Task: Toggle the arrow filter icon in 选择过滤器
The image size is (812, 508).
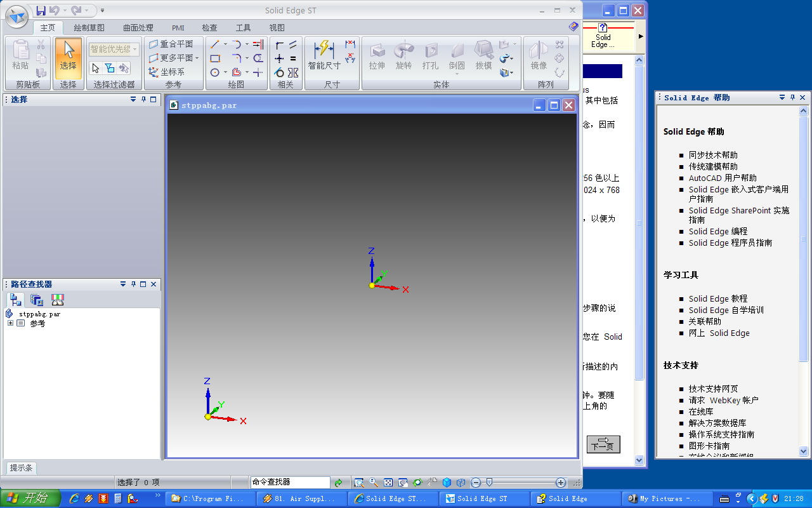Action: 96,68
